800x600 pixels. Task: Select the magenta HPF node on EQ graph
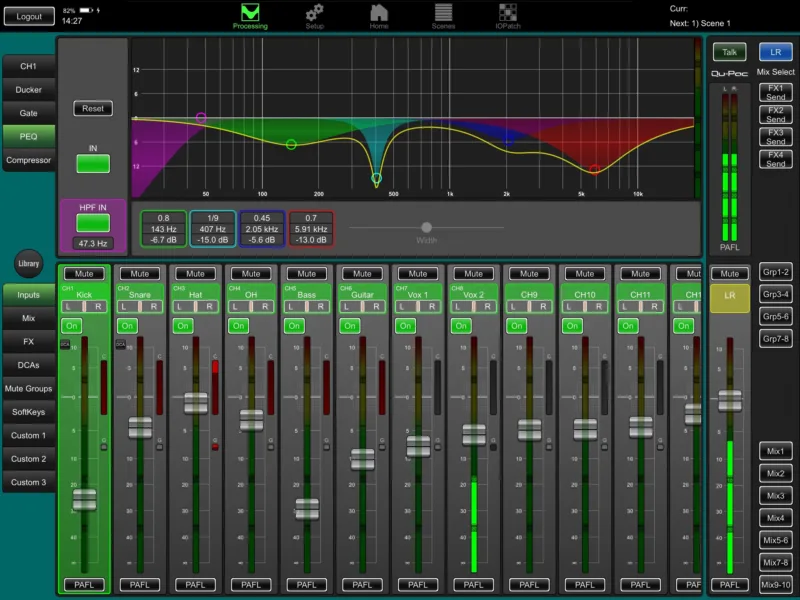coord(201,118)
